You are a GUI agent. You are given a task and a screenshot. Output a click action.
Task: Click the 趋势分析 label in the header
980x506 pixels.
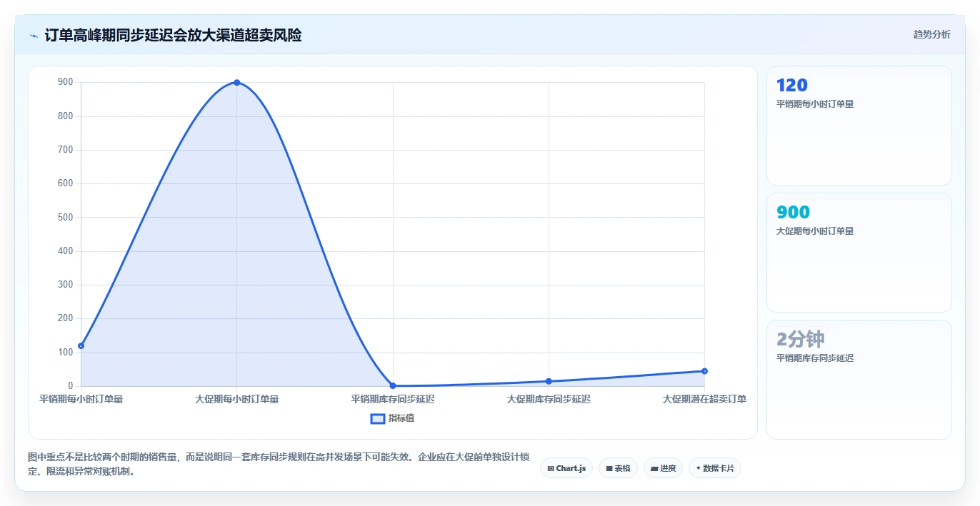point(931,34)
